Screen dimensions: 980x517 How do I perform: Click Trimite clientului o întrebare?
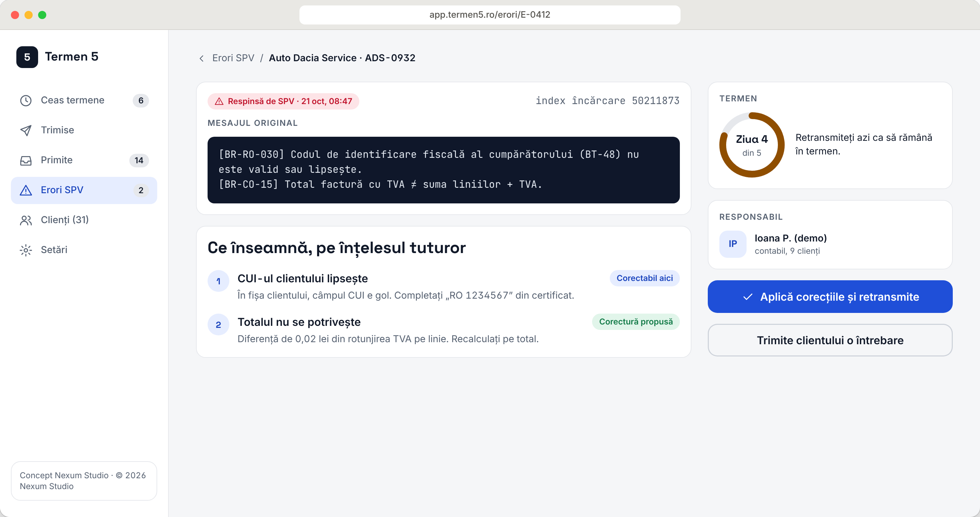pos(830,340)
